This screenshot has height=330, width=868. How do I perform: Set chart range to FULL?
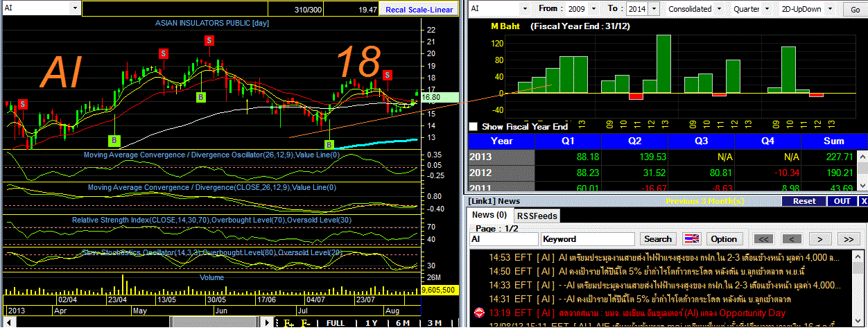pos(336,324)
